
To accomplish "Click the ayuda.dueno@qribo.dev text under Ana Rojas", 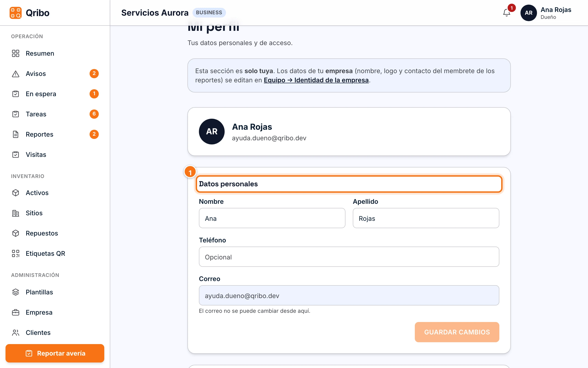I will pos(269,138).
